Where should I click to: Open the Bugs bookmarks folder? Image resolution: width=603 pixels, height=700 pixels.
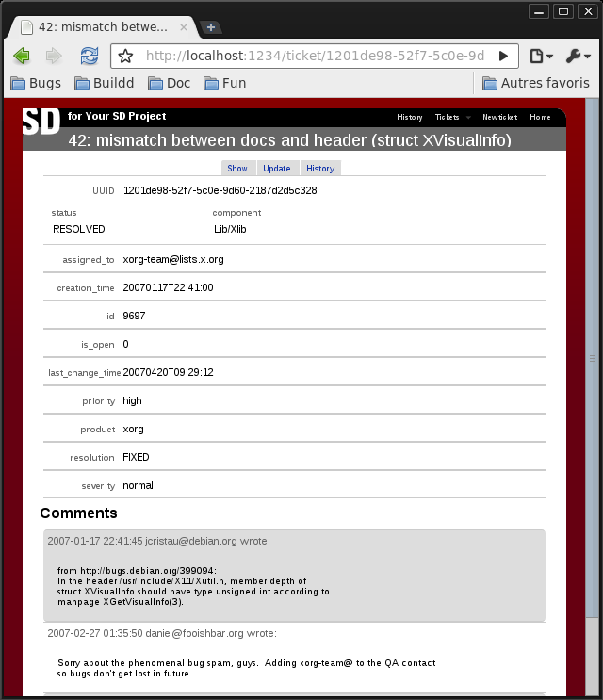(x=36, y=83)
